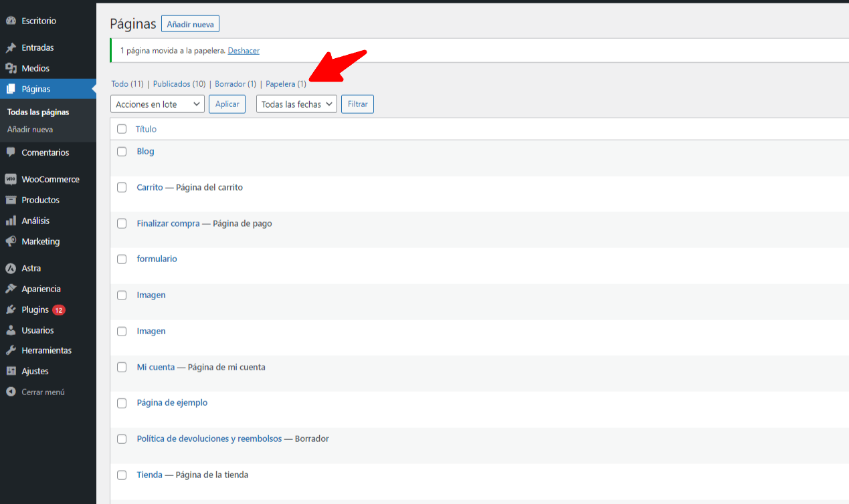Viewport: 849px width, 504px height.
Task: Click the Comentarios speech bubble icon
Action: point(11,152)
